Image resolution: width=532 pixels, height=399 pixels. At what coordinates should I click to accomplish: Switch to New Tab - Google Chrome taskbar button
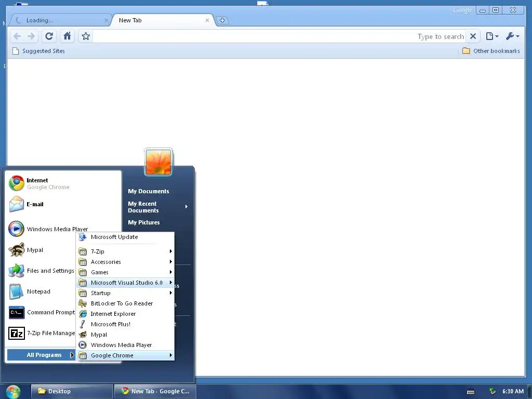pyautogui.click(x=155, y=391)
